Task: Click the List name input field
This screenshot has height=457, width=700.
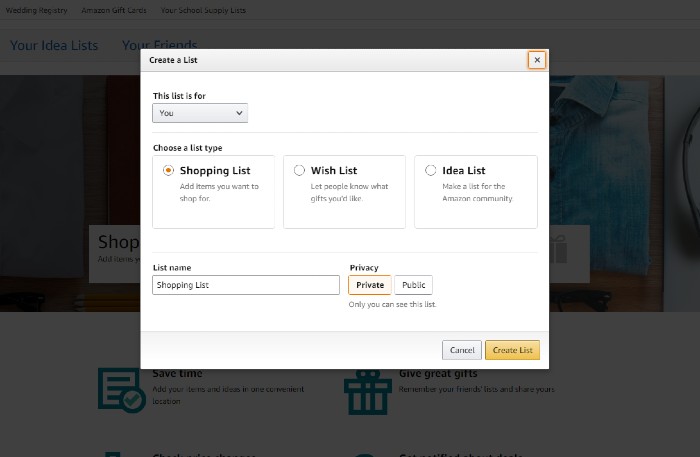Action: point(246,285)
